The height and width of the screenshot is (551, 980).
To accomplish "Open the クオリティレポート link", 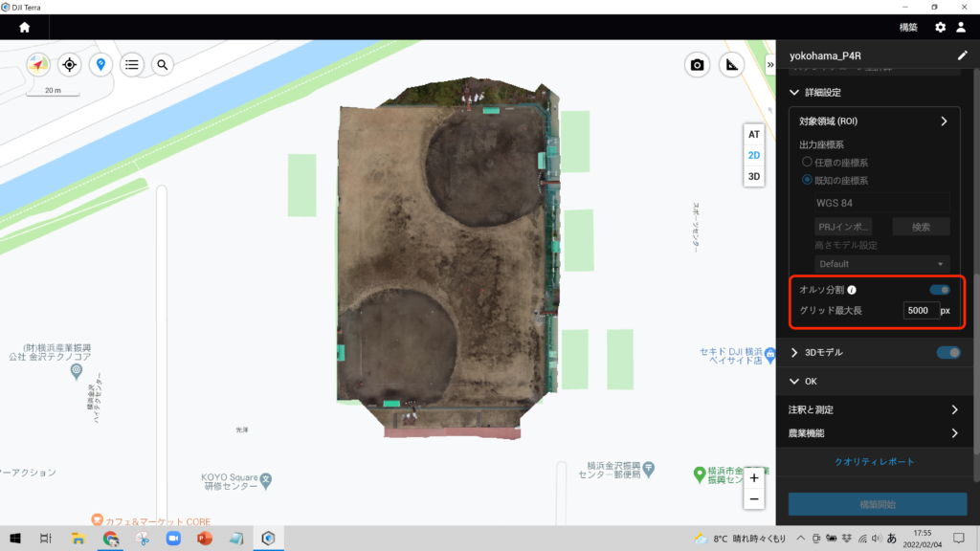I will pyautogui.click(x=877, y=462).
